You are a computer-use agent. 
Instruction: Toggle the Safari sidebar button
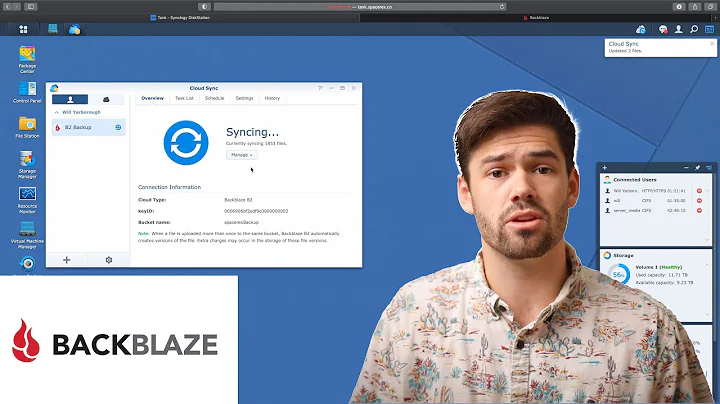(31, 6)
